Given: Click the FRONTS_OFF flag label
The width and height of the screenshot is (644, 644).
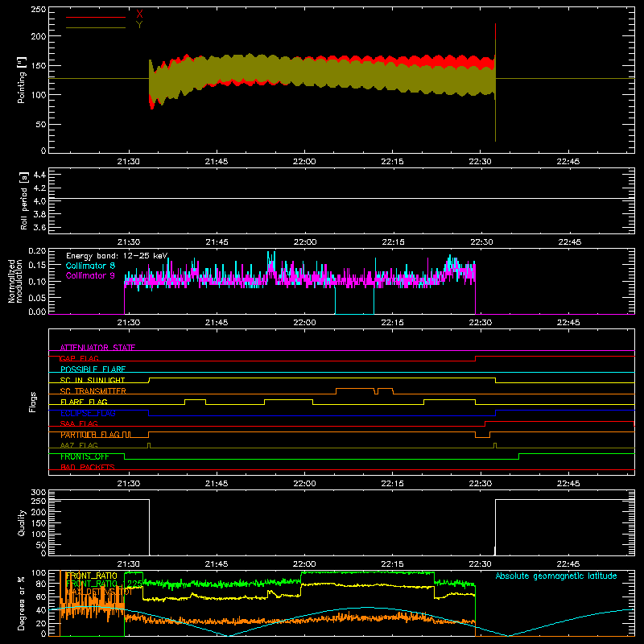Looking at the screenshot, I should coord(85,456).
